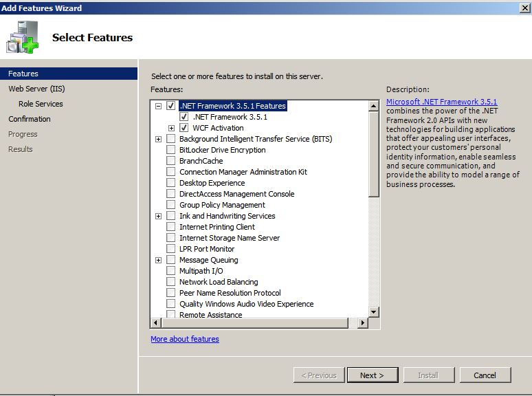Expand Background Intelligent Transfer Service node
532x396 pixels.
tap(158, 139)
